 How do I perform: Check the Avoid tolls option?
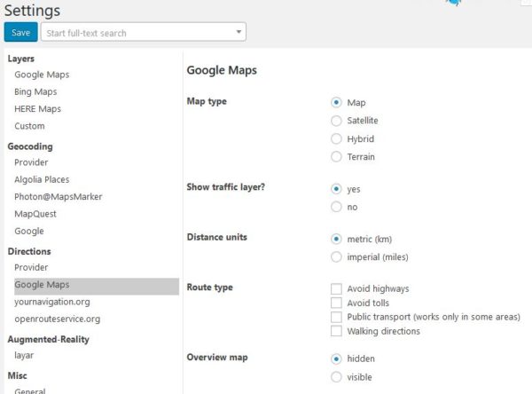coord(336,303)
